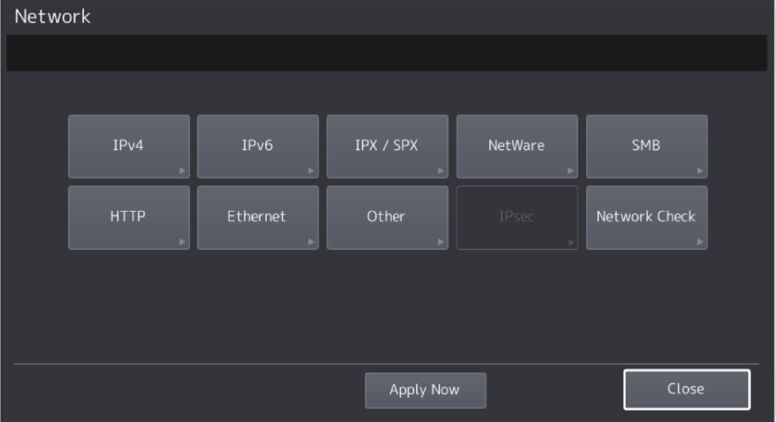Click the corner arrow on NetWare button
Image resolution: width=776 pixels, height=422 pixels.
click(x=570, y=171)
